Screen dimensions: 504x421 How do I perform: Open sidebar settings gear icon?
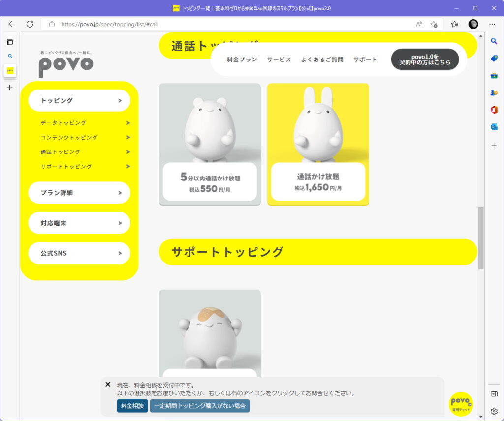click(x=494, y=411)
